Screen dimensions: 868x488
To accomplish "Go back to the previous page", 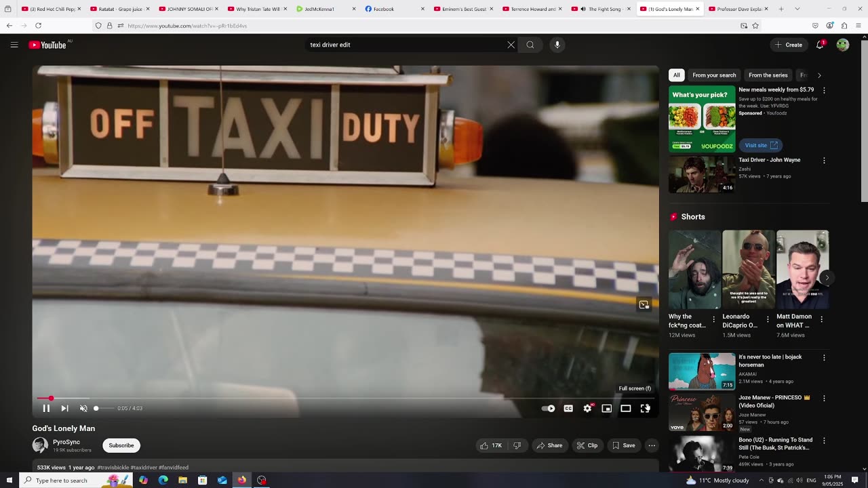I will pos(9,26).
